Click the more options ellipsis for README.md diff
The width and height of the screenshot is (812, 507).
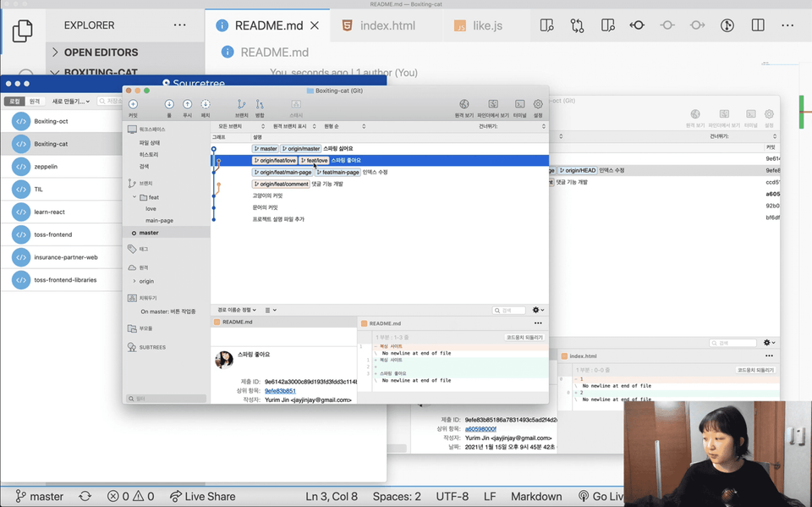538,323
